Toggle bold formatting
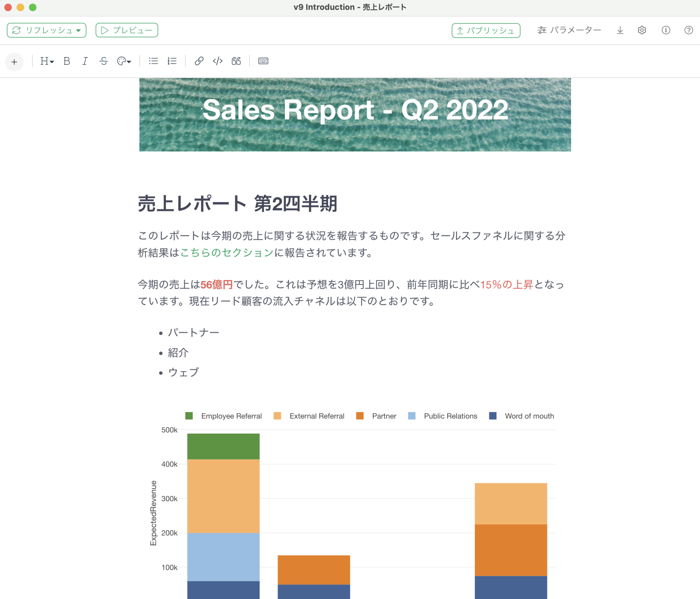 (x=67, y=61)
